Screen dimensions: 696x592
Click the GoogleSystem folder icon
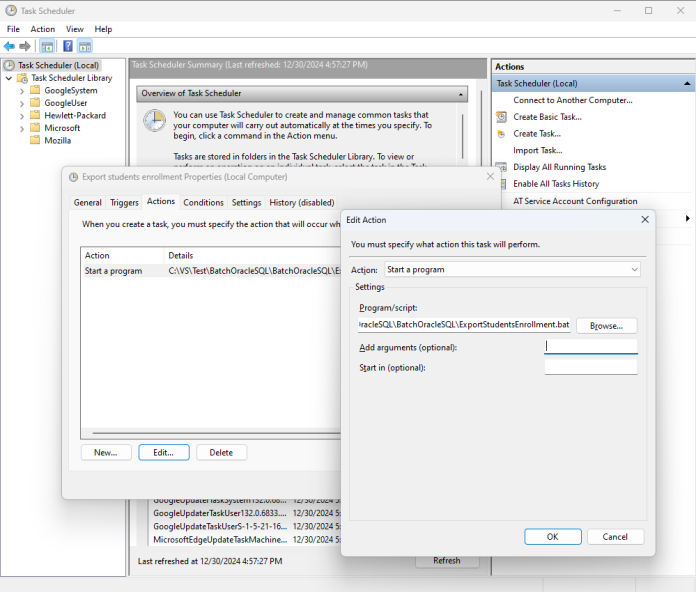35,90
